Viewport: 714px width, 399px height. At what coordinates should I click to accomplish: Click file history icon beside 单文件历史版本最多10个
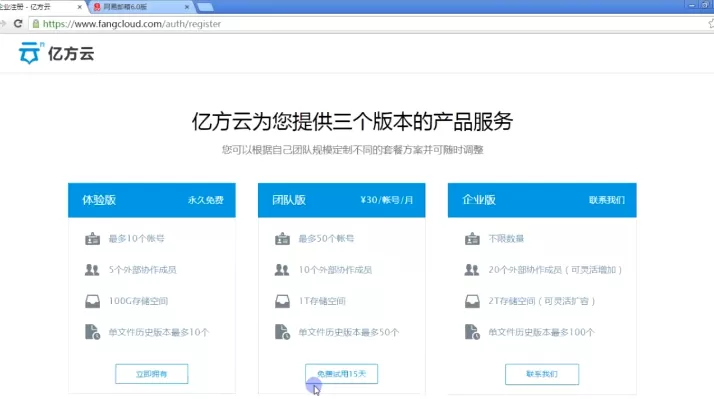point(92,332)
